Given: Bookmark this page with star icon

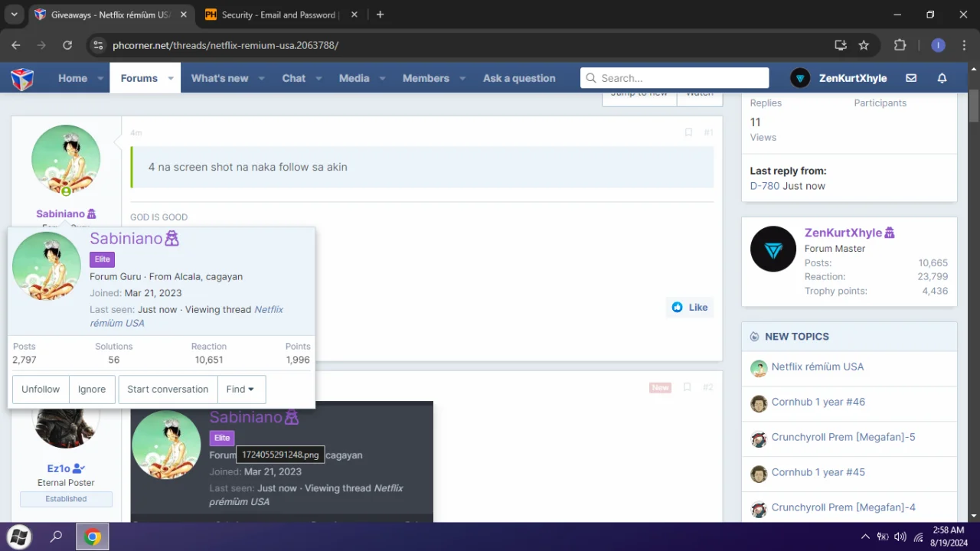Looking at the screenshot, I should point(864,45).
